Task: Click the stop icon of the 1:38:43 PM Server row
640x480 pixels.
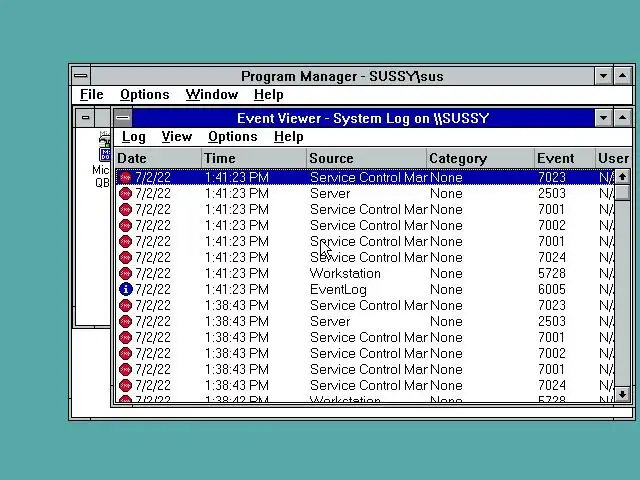Action: (125, 321)
